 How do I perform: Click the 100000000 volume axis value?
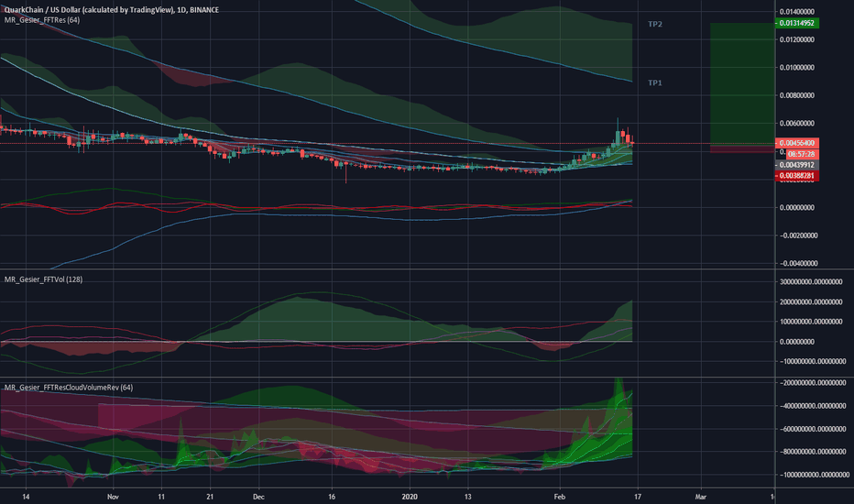click(812, 322)
